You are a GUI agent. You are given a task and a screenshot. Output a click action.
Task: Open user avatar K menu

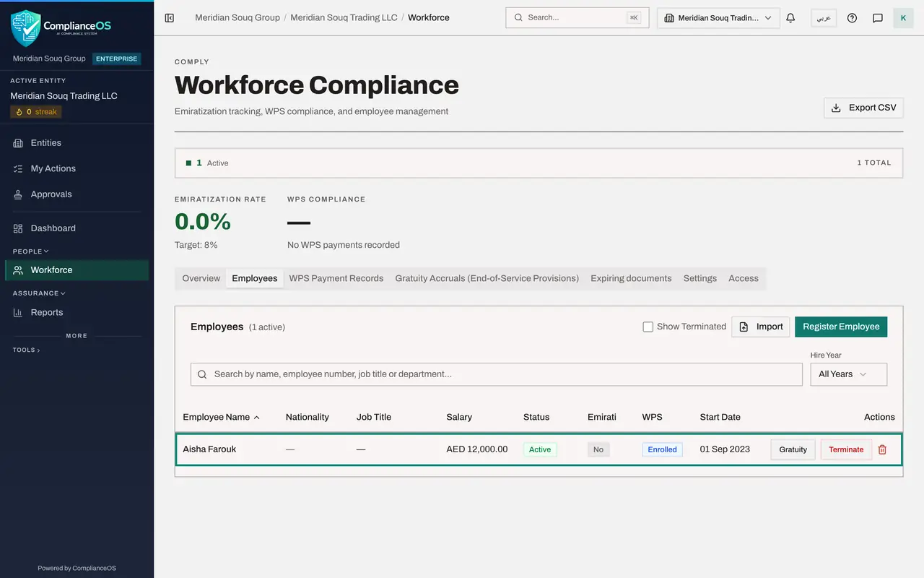click(903, 18)
